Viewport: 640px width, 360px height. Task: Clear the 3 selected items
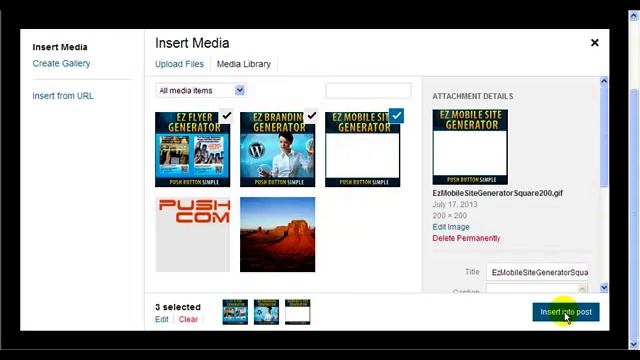tap(188, 319)
